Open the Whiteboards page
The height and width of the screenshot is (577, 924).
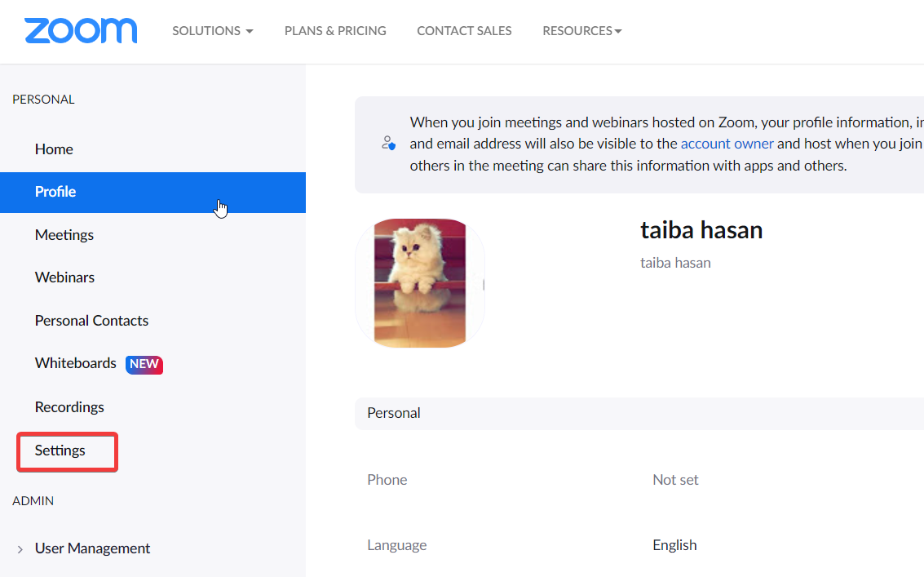pos(76,363)
